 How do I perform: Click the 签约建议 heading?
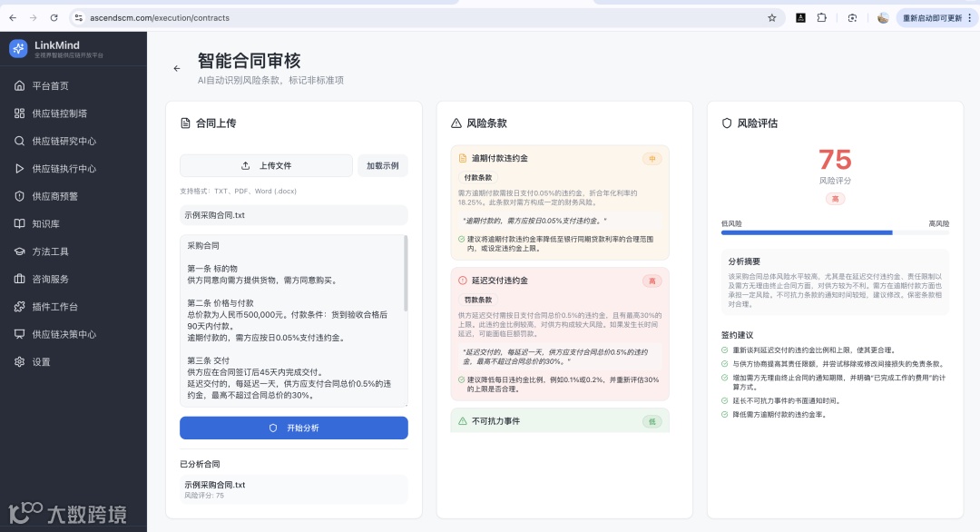point(737,335)
